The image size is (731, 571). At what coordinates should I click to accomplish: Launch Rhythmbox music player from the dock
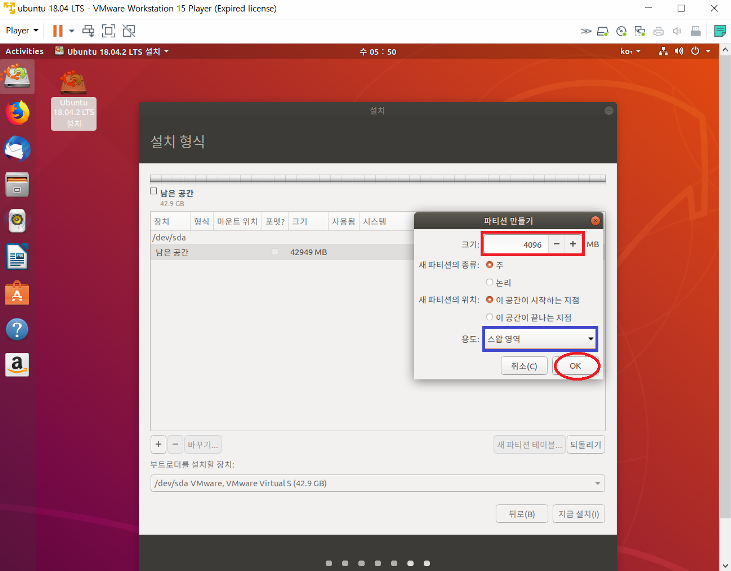17,220
